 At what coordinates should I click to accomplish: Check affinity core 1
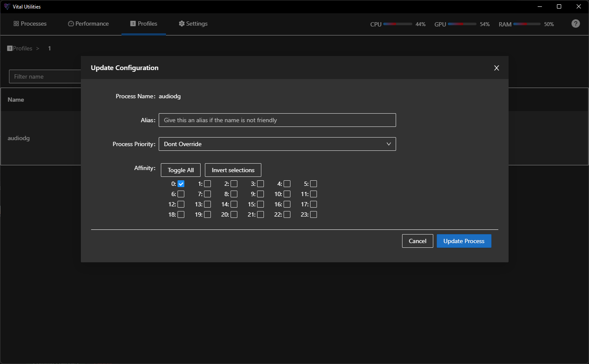pyautogui.click(x=207, y=184)
